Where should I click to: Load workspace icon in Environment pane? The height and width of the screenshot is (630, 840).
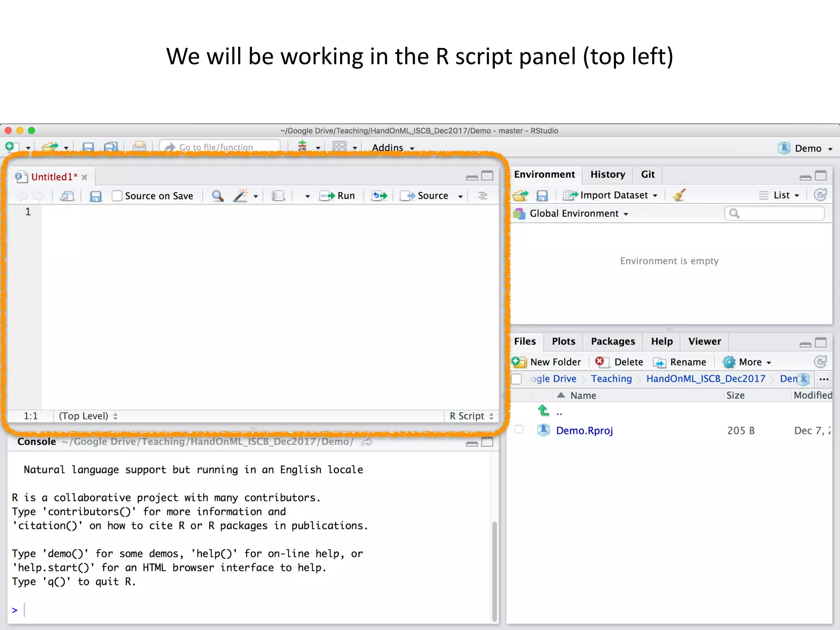point(521,195)
